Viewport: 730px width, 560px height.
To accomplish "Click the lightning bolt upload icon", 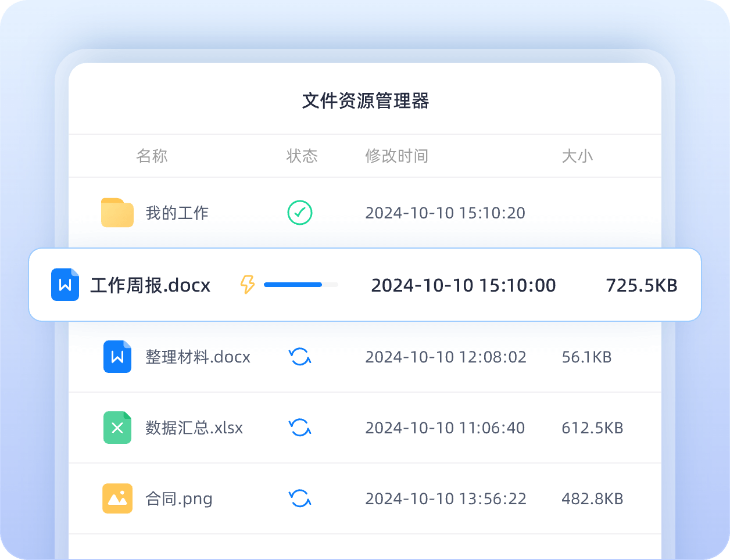I will [248, 285].
